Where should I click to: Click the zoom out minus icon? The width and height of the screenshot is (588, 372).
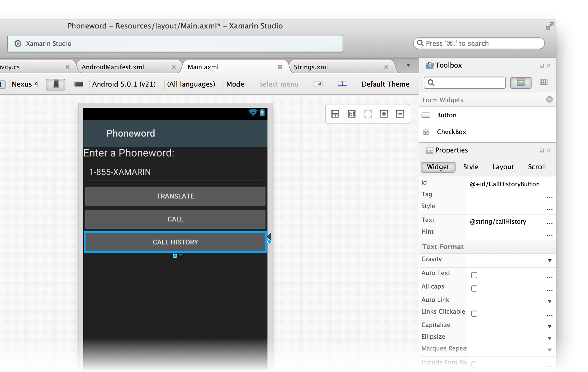coord(400,114)
